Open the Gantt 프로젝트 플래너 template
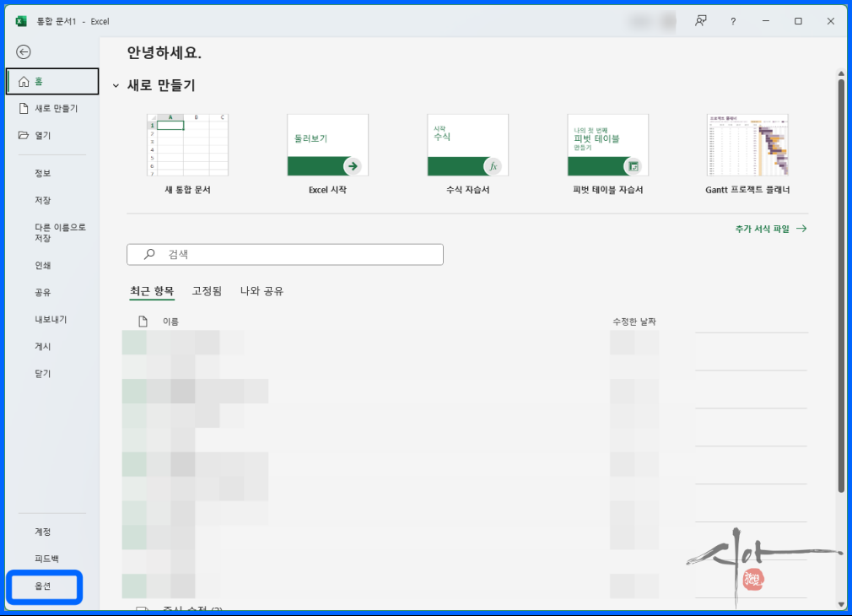This screenshot has height=616, width=852. 747,154
